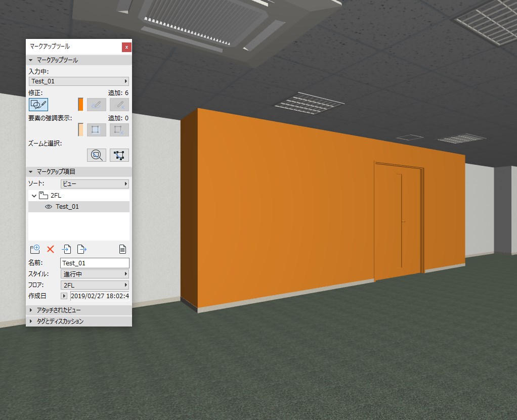Image resolution: width=517 pixels, height=420 pixels.
Task: Toggle visibility eye of Test_01
Action: (x=49, y=207)
